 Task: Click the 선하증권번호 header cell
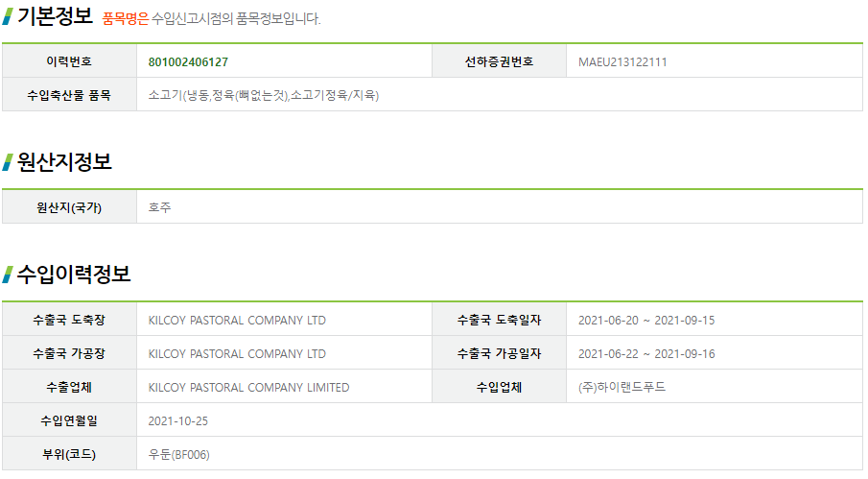499,60
